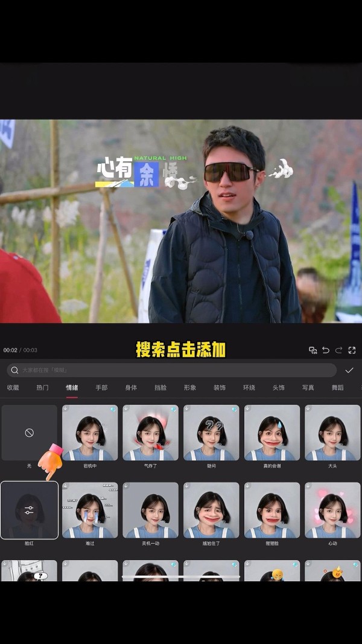Switch to the 收藏 tab

(x=13, y=388)
